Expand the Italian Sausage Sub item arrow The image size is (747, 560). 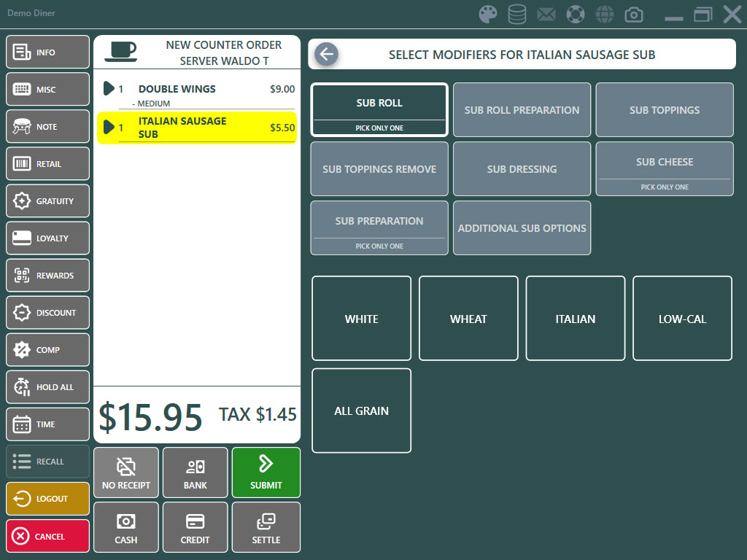pos(109,128)
